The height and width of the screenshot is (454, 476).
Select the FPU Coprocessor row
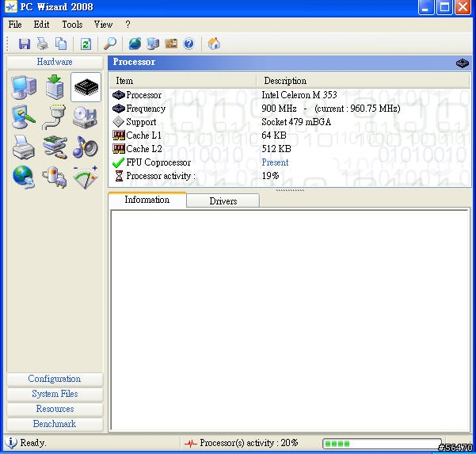(x=290, y=162)
